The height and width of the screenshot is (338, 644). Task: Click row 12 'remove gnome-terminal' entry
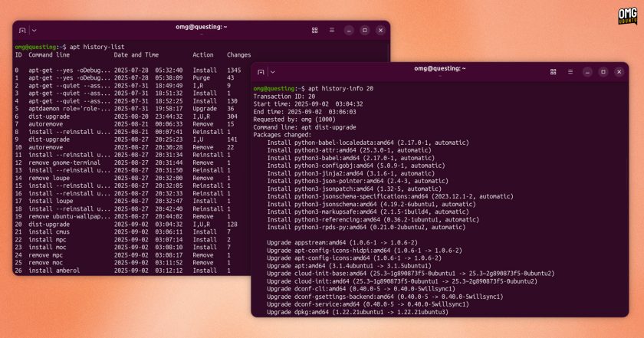[x=64, y=162]
